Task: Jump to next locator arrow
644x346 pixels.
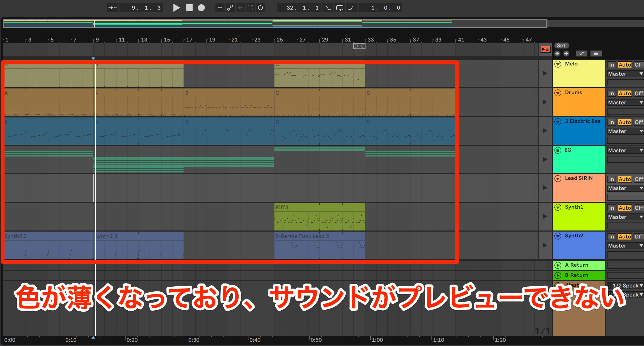Action: (566, 53)
